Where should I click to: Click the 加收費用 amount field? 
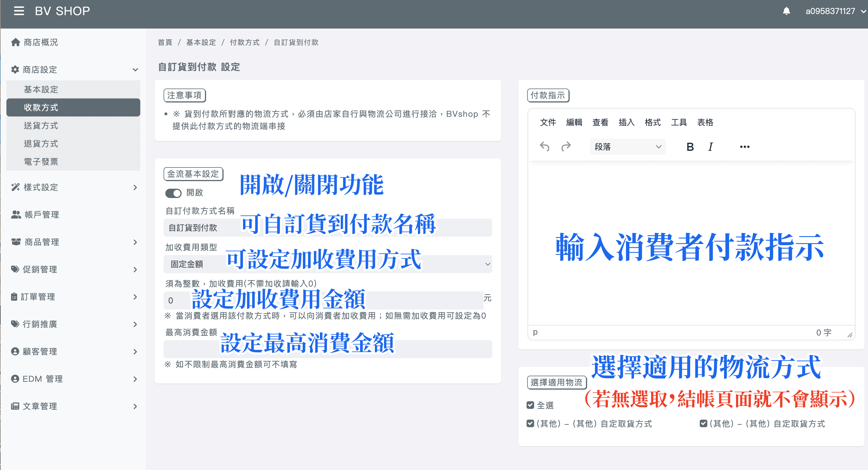tap(323, 301)
